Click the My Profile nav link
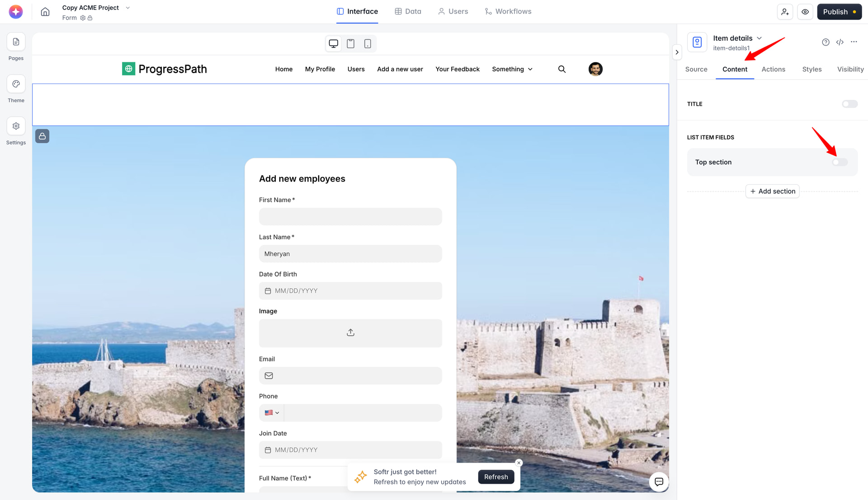 pyautogui.click(x=320, y=69)
